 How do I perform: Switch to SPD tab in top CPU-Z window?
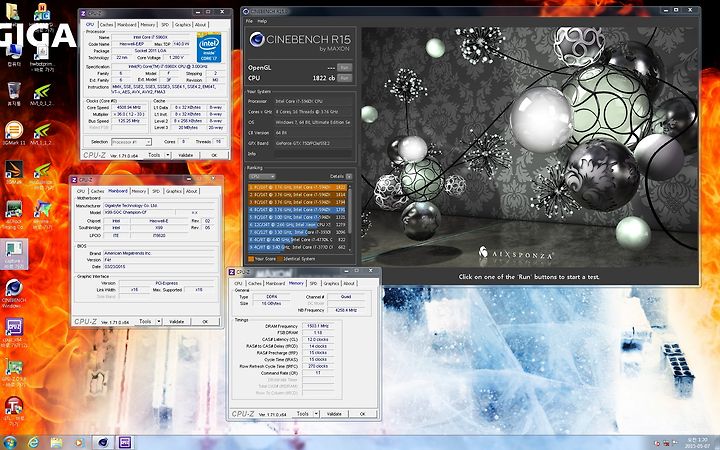(165, 25)
